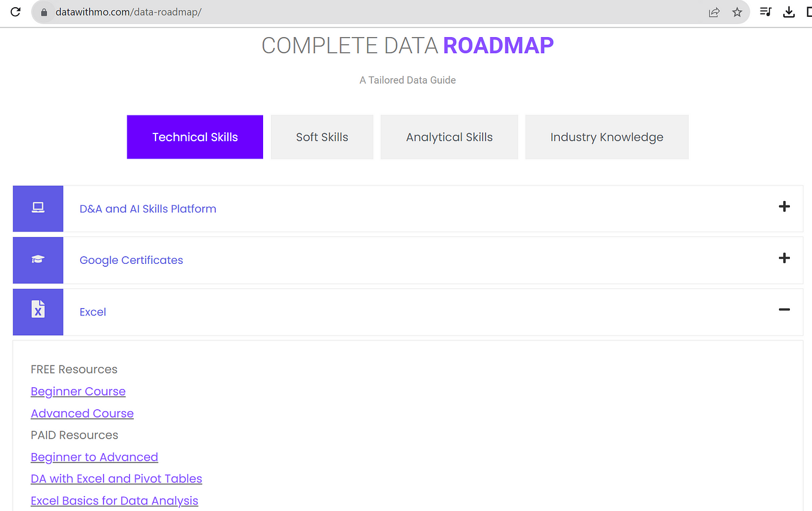Viewport: 812px width, 511px height.
Task: Click the COMPLETE DATA ROADMAP heading
Action: pos(408,45)
